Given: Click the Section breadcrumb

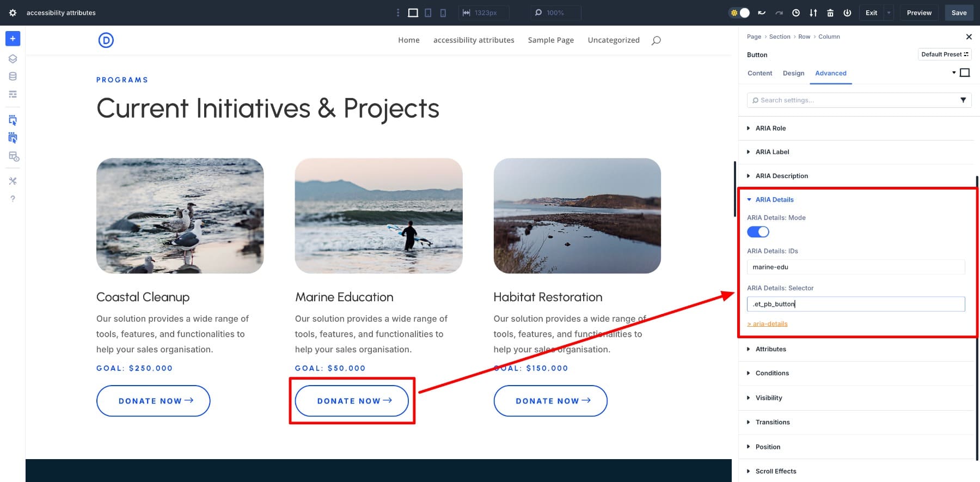Looking at the screenshot, I should pos(780,36).
